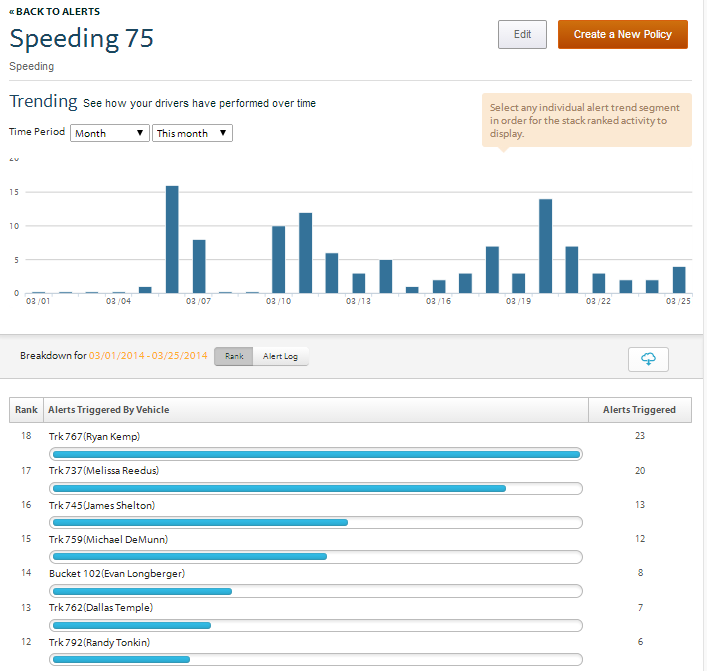The image size is (707, 671).
Task: Click the cloud download export icon
Action: [648, 360]
